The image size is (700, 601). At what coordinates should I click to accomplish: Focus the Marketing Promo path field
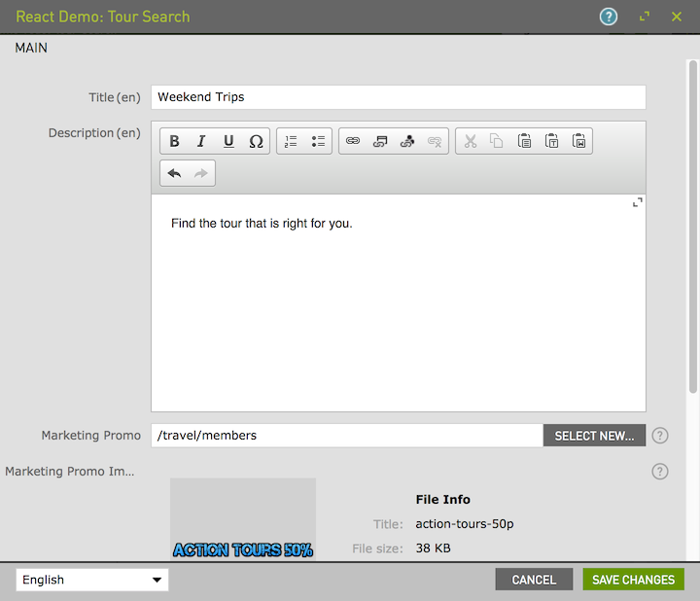[347, 436]
